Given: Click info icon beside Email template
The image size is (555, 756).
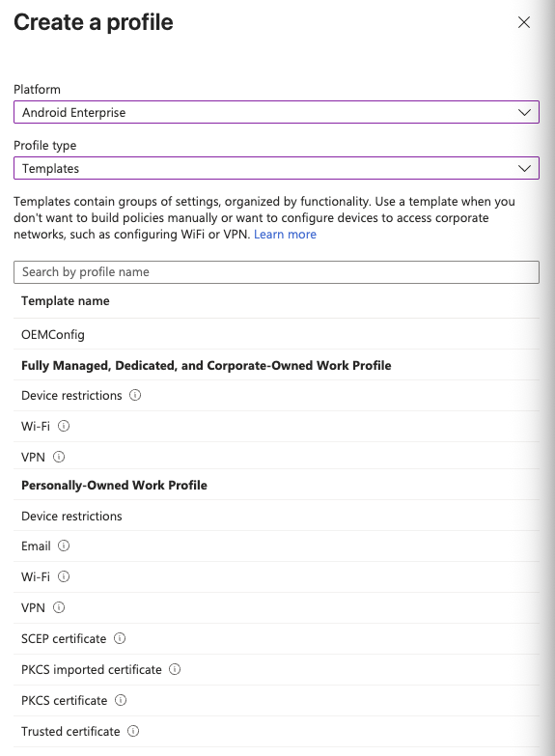Looking at the screenshot, I should pos(64,546).
